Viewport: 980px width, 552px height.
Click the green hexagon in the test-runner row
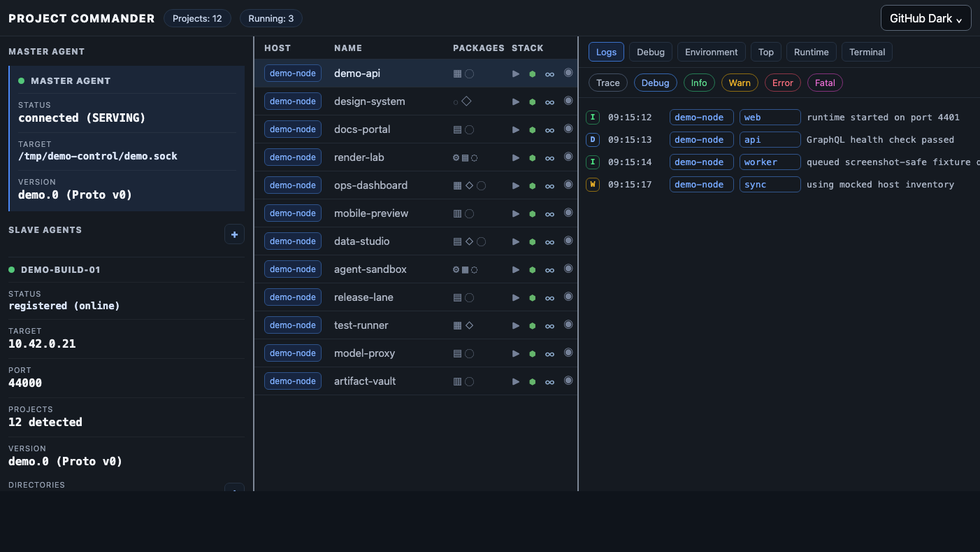533,325
